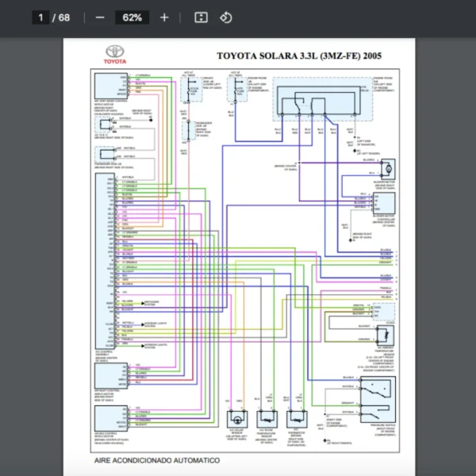
Task: Click the A/C ambient temperature sensor symbol
Action: (x=384, y=333)
